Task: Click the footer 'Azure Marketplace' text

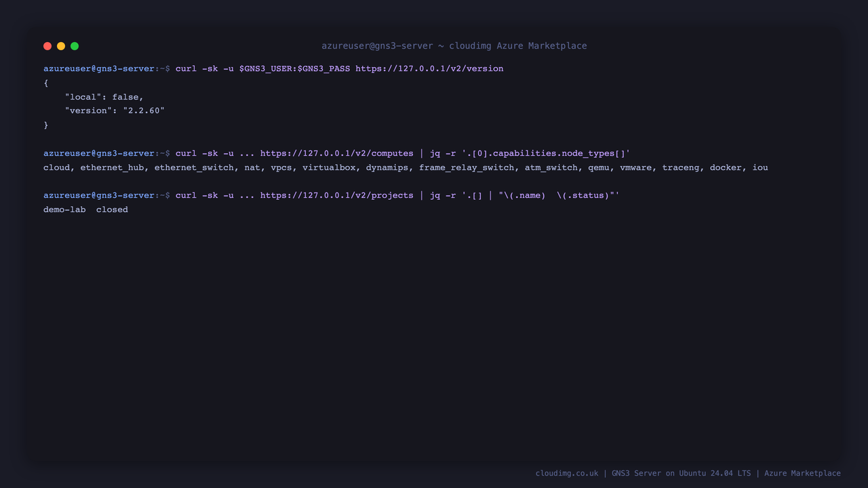Action: click(x=802, y=473)
